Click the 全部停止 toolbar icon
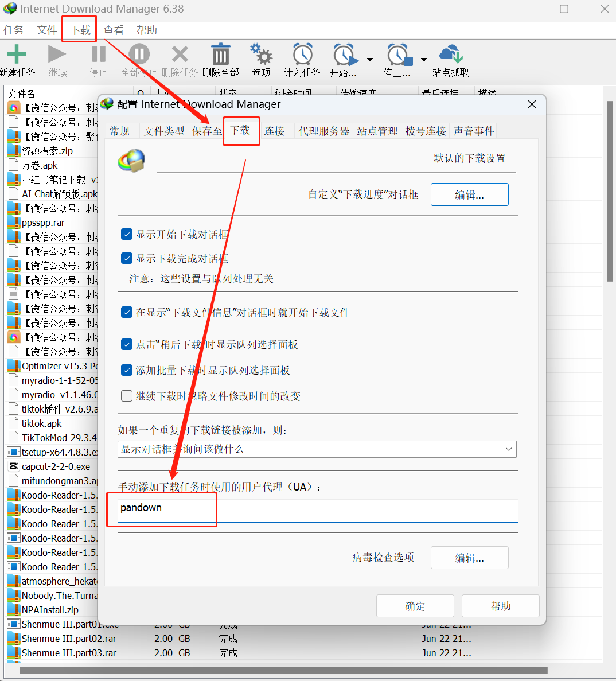 click(139, 55)
